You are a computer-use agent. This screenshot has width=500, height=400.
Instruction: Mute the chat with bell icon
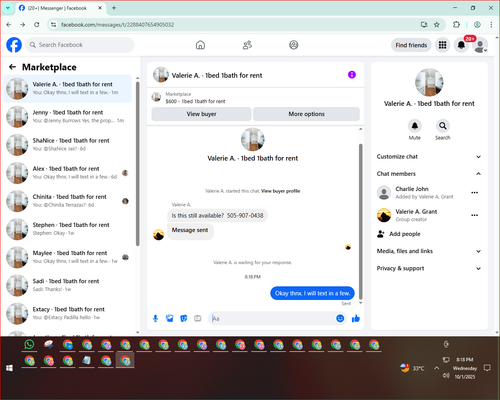coord(415,126)
